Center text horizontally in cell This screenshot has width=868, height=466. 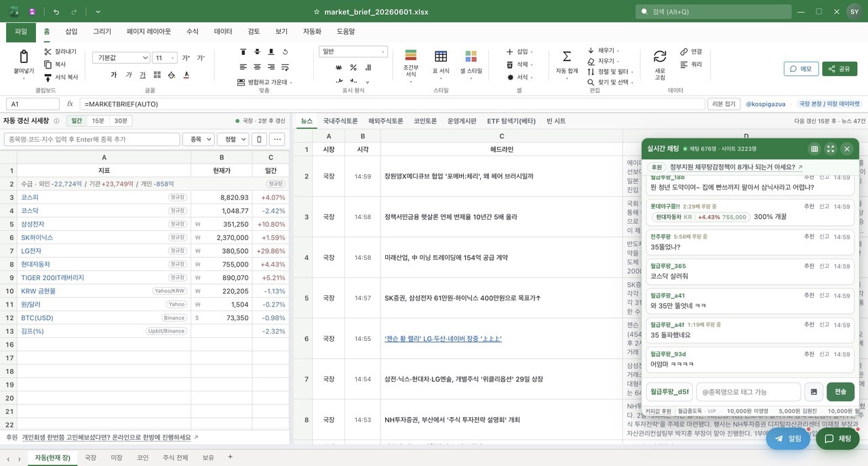pyautogui.click(x=257, y=66)
